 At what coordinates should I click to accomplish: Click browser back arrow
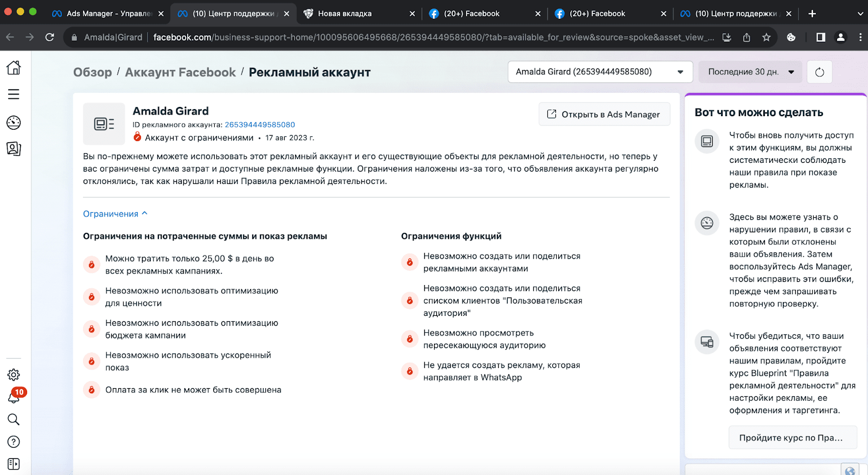click(10, 37)
